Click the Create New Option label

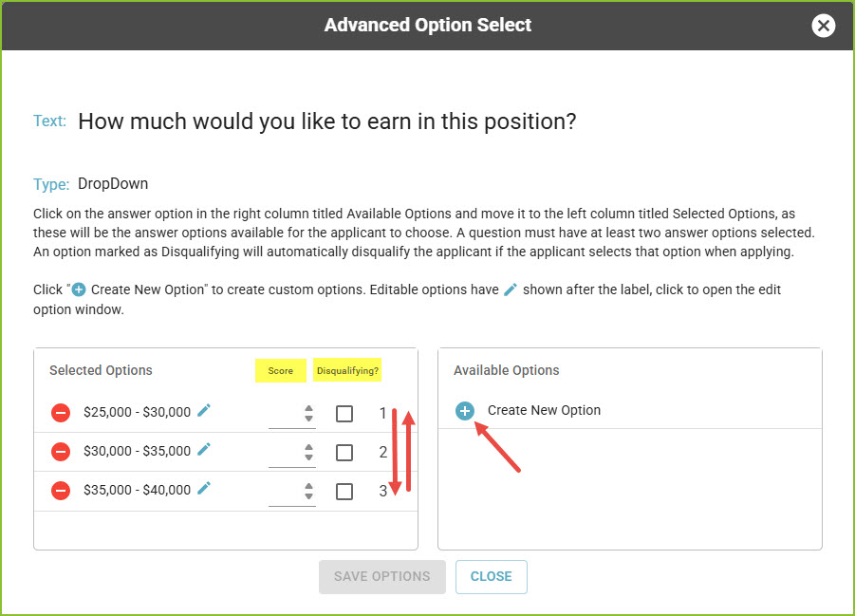[x=544, y=410]
